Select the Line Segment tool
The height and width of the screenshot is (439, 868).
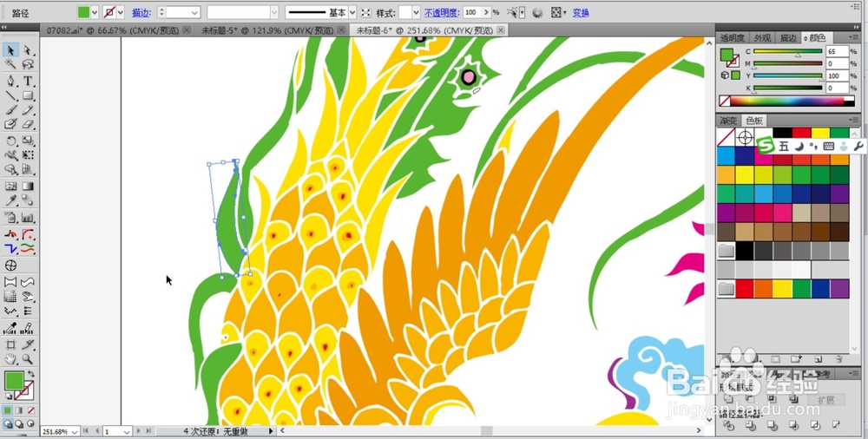(x=10, y=95)
